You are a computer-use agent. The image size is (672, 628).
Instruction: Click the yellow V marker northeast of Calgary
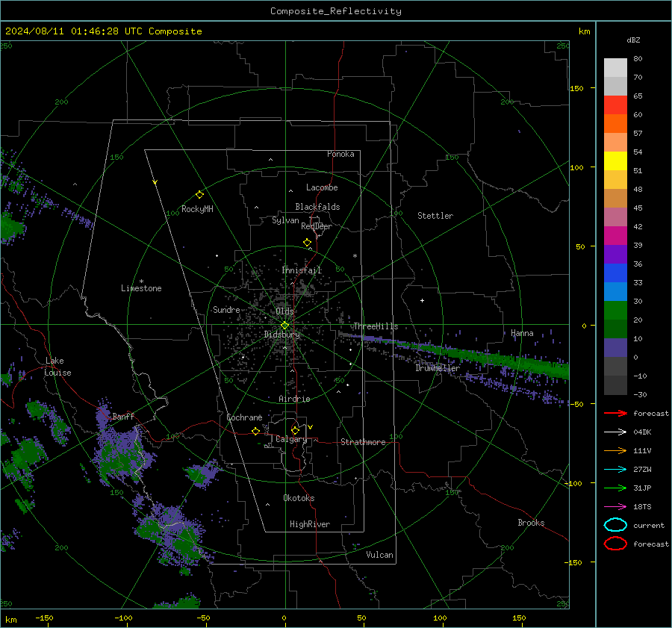pyautogui.click(x=311, y=427)
